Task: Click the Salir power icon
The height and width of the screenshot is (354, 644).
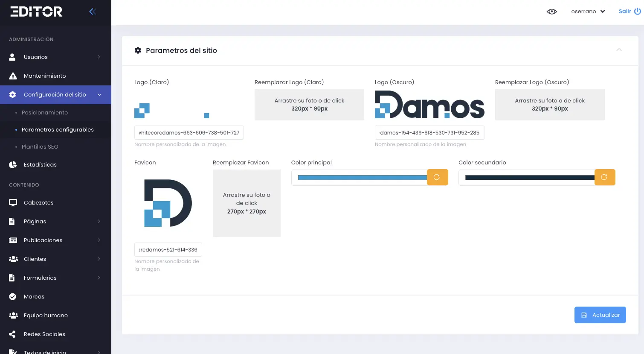Action: tap(638, 12)
